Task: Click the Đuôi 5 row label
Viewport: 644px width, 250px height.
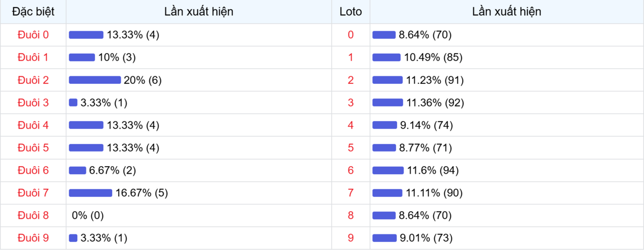Action: point(33,148)
